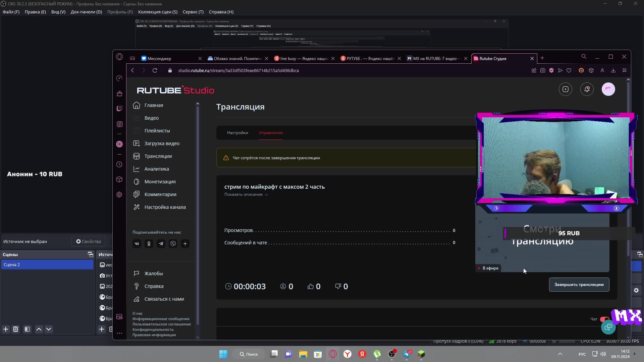Open the user profile avatar in Rutube Studio

(608, 89)
